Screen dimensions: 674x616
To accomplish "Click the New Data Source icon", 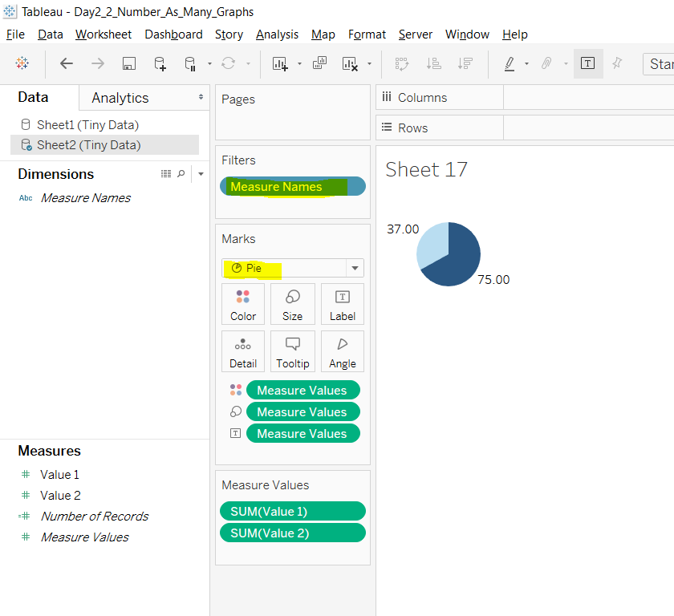I will pyautogui.click(x=160, y=63).
